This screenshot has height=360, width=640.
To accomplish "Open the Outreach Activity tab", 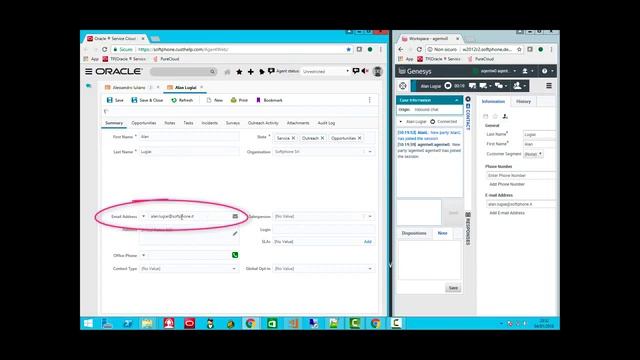I will [x=263, y=123].
